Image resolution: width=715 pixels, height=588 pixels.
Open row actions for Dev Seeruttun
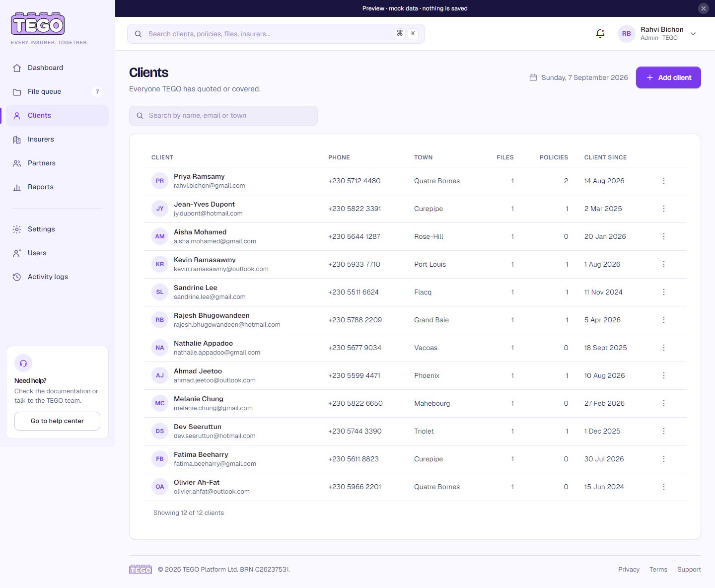point(663,431)
